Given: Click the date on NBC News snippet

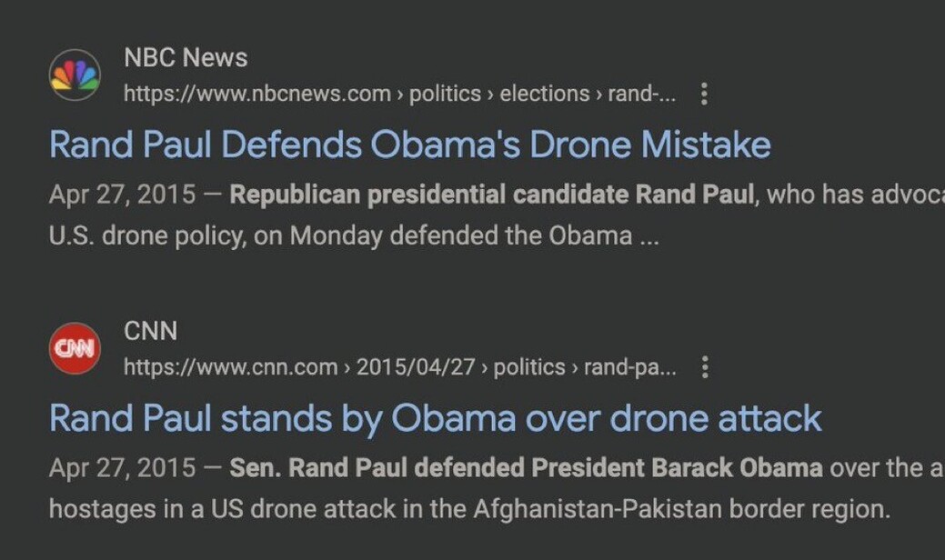Looking at the screenshot, I should tap(122, 195).
